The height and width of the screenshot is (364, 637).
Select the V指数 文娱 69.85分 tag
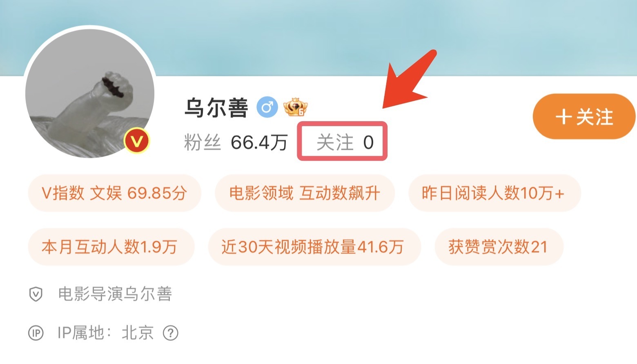pyautogui.click(x=114, y=193)
